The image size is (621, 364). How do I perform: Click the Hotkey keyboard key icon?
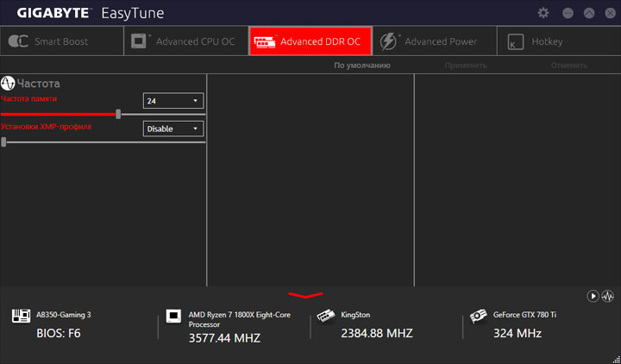[515, 41]
